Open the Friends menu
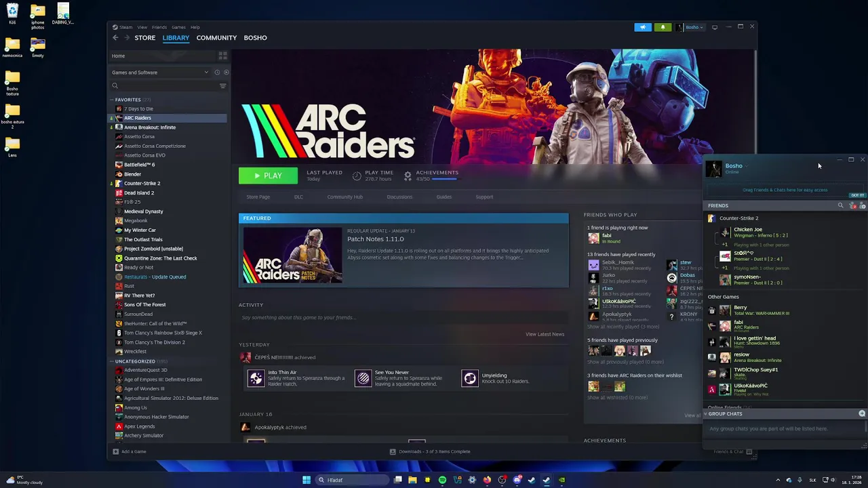 (159, 27)
